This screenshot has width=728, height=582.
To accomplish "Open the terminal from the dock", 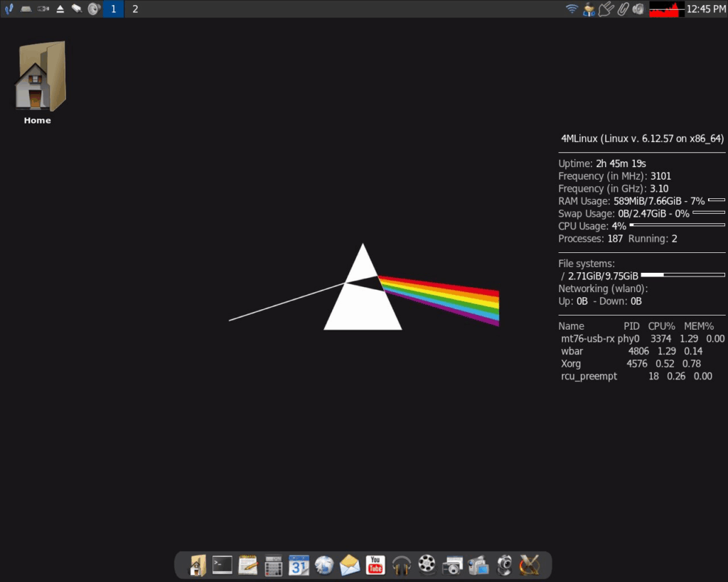I will coord(222,565).
